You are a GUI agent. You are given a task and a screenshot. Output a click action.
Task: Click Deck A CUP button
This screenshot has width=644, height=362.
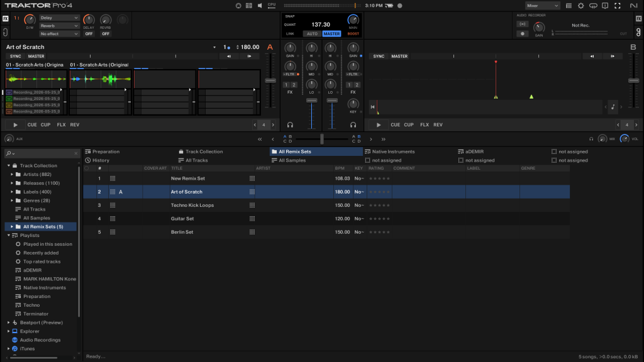[45, 125]
